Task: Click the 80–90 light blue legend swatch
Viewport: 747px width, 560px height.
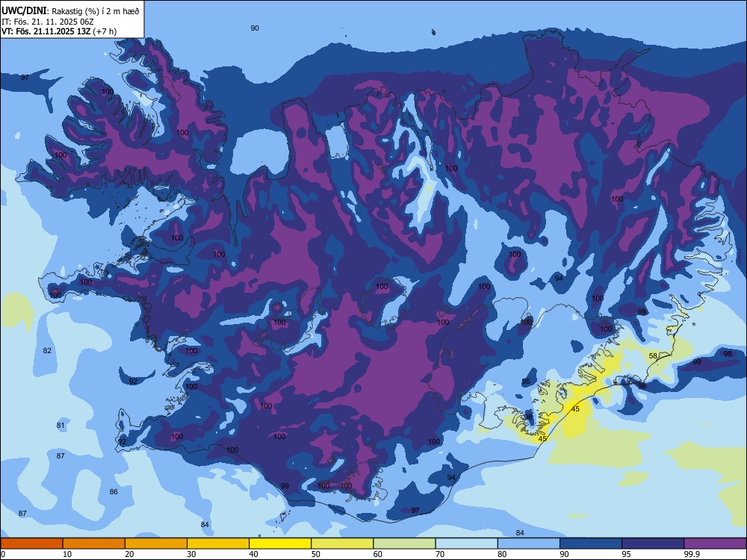Action: tap(529, 544)
